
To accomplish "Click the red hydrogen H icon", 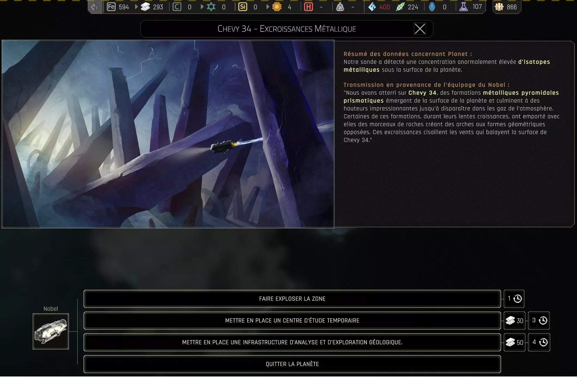I will point(308,7).
